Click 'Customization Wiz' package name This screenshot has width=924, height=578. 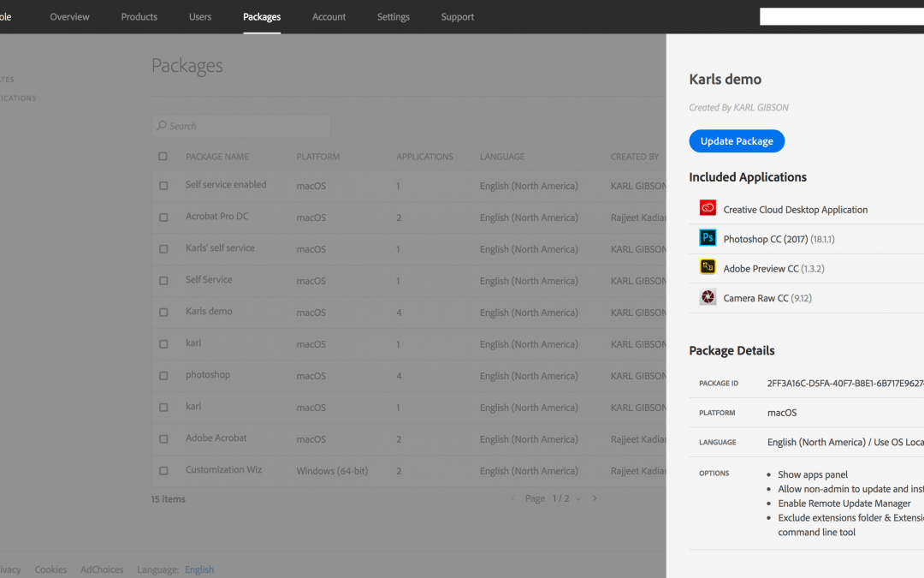tap(223, 469)
